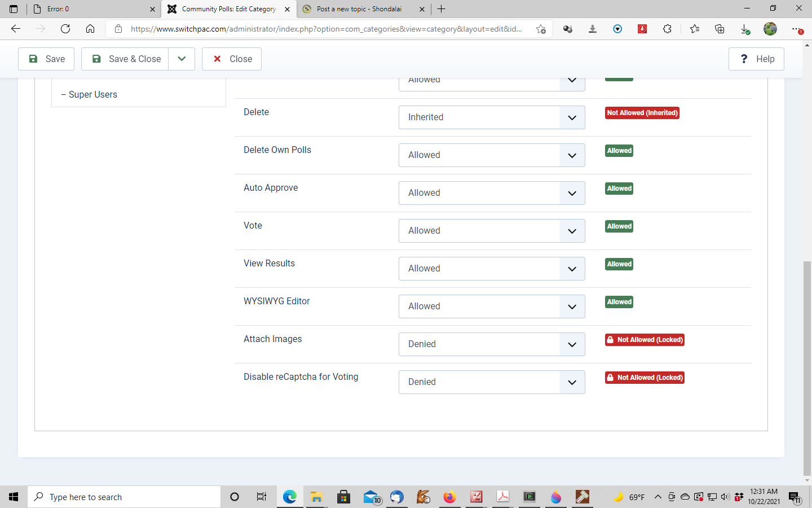This screenshot has width=812, height=508.
Task: Open Firefox from the taskbar
Action: click(x=449, y=497)
